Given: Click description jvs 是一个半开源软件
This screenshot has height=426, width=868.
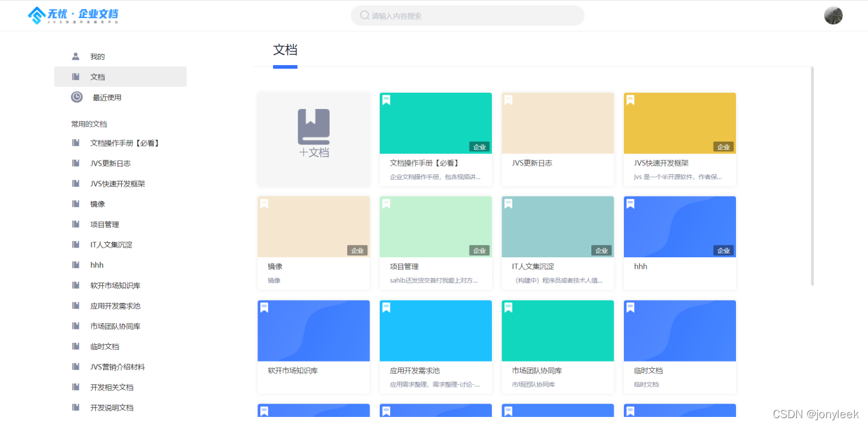Looking at the screenshot, I should point(678,177).
